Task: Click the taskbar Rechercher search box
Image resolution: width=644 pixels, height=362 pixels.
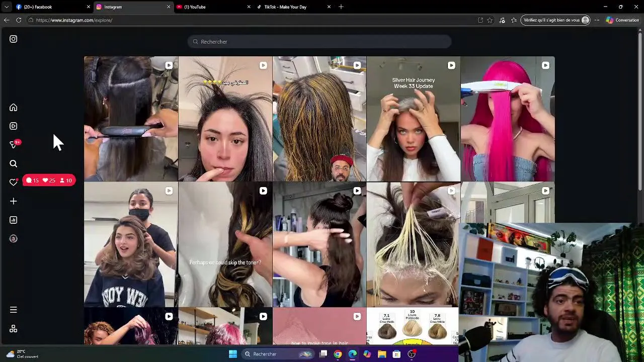Action: tap(277, 354)
